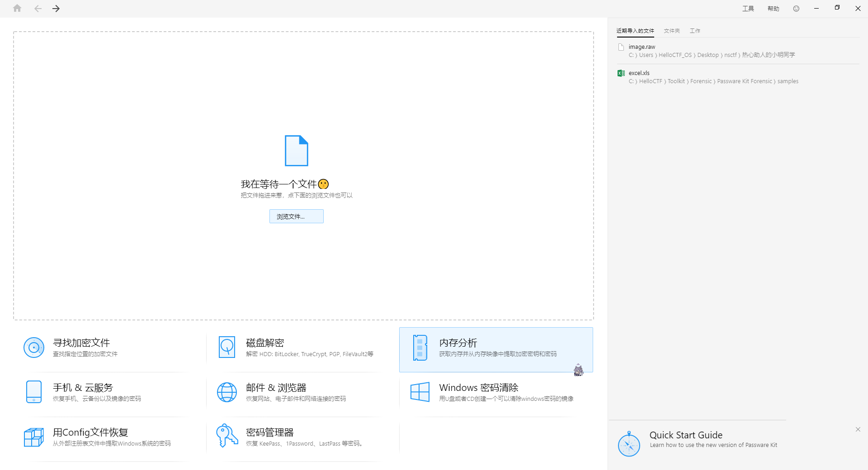
Task: Open the 帮助 menu
Action: tap(773, 9)
